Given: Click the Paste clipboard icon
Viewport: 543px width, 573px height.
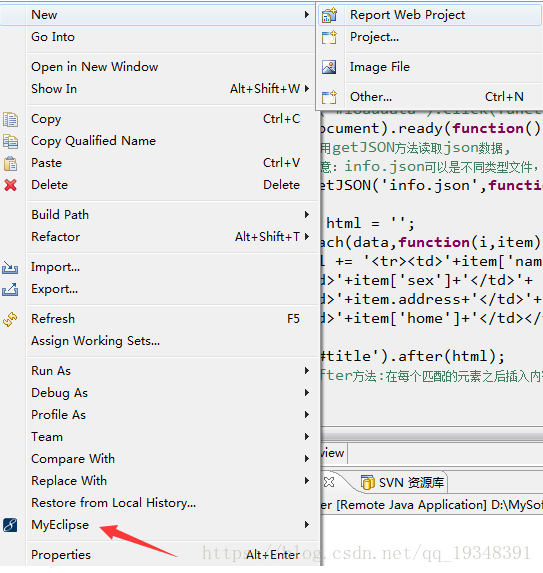Looking at the screenshot, I should [10, 163].
